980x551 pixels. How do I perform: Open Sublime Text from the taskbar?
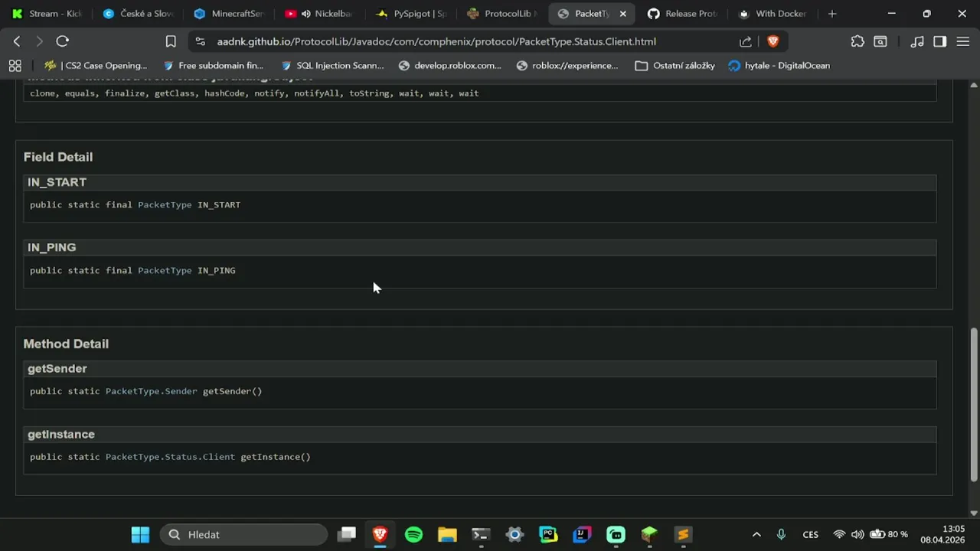pyautogui.click(x=683, y=534)
